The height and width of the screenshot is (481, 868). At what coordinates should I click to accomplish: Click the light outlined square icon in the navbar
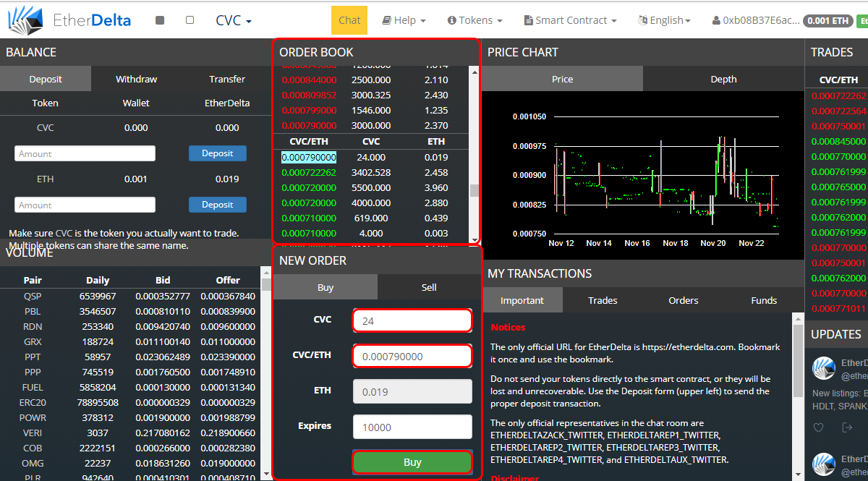[x=190, y=20]
